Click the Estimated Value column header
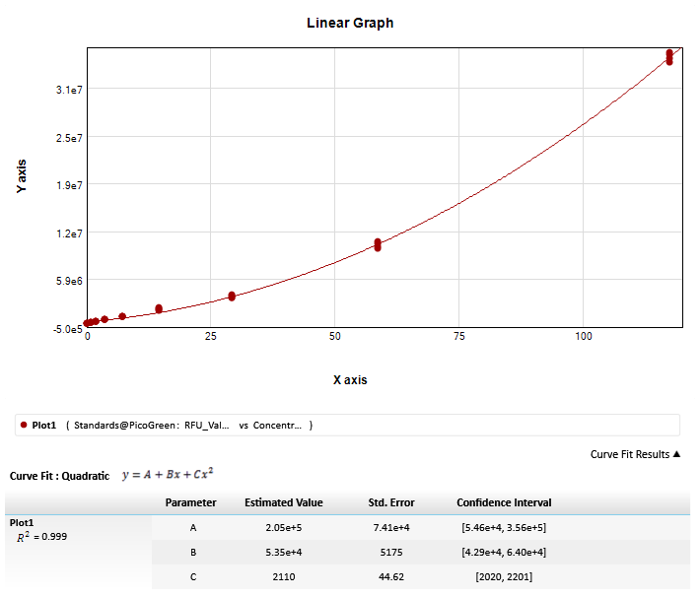 [x=283, y=502]
